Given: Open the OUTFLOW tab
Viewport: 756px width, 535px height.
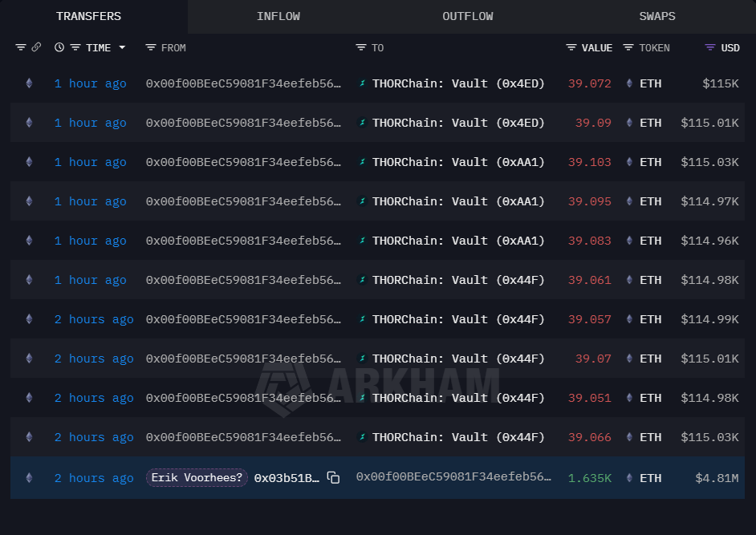Looking at the screenshot, I should coord(467,16).
